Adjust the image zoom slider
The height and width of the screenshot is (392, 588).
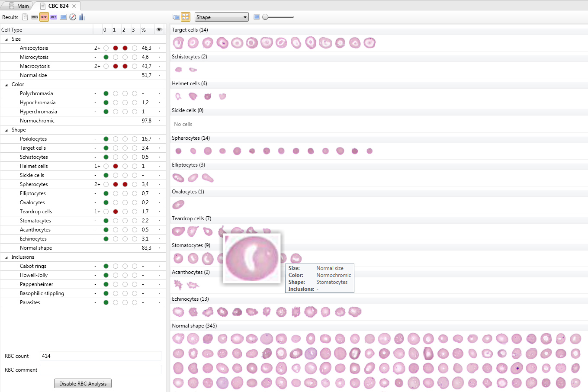(265, 17)
